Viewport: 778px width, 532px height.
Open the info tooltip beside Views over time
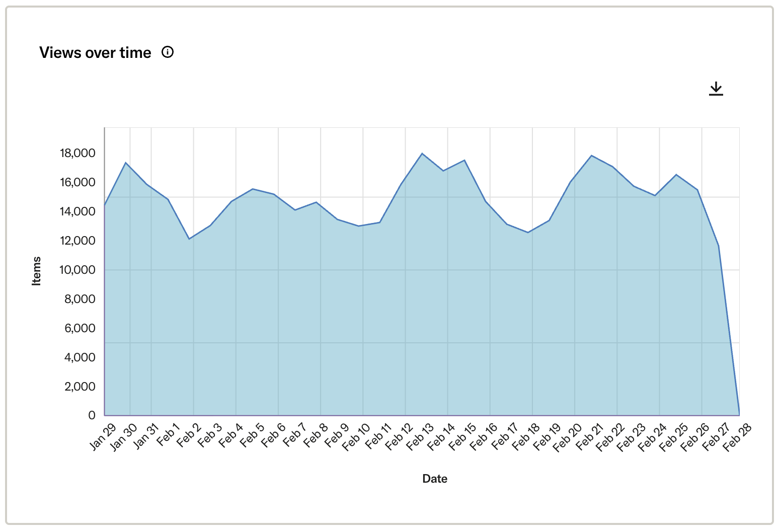(168, 52)
